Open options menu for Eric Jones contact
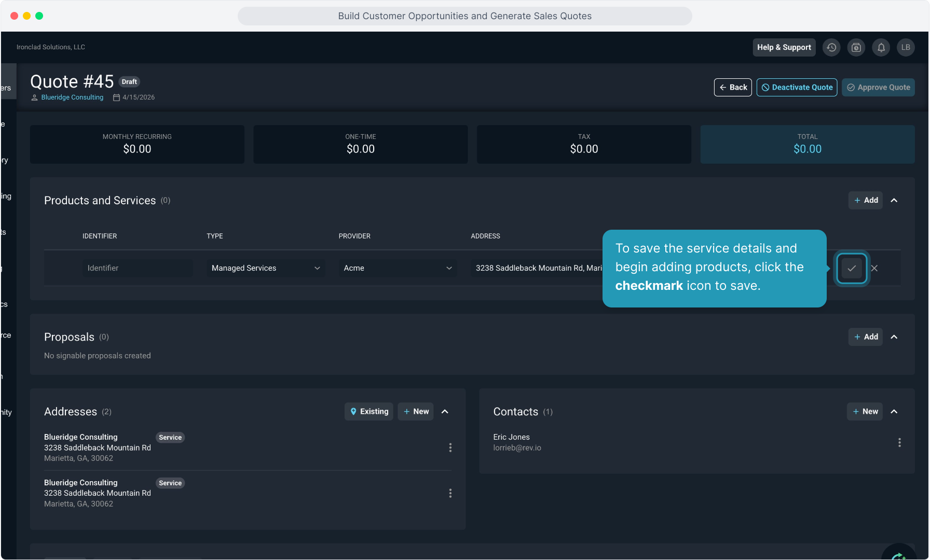This screenshot has width=930, height=560. tap(899, 442)
